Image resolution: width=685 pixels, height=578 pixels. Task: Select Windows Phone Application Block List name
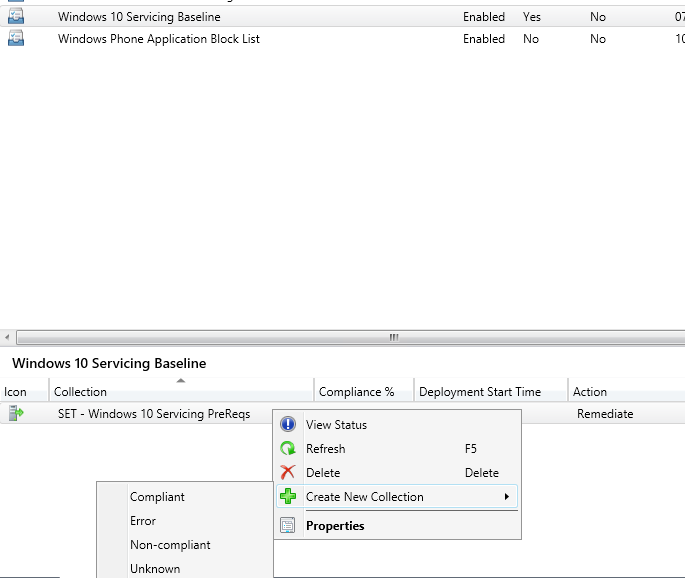pyautogui.click(x=159, y=38)
